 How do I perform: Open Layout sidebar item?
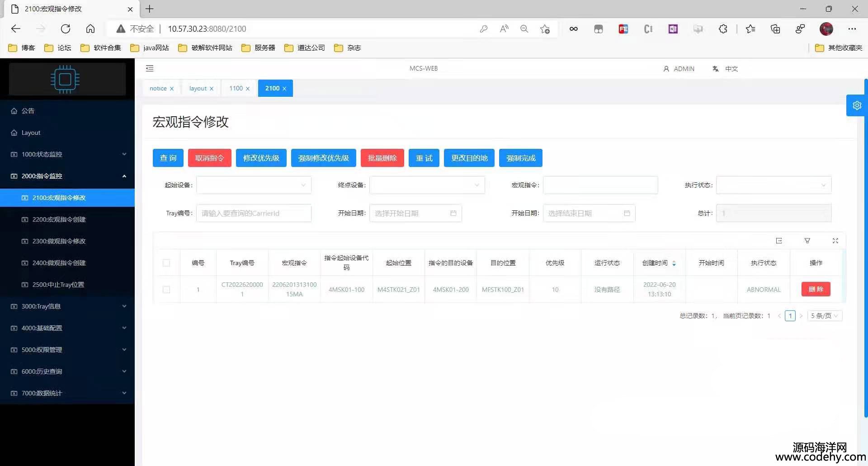click(x=67, y=133)
